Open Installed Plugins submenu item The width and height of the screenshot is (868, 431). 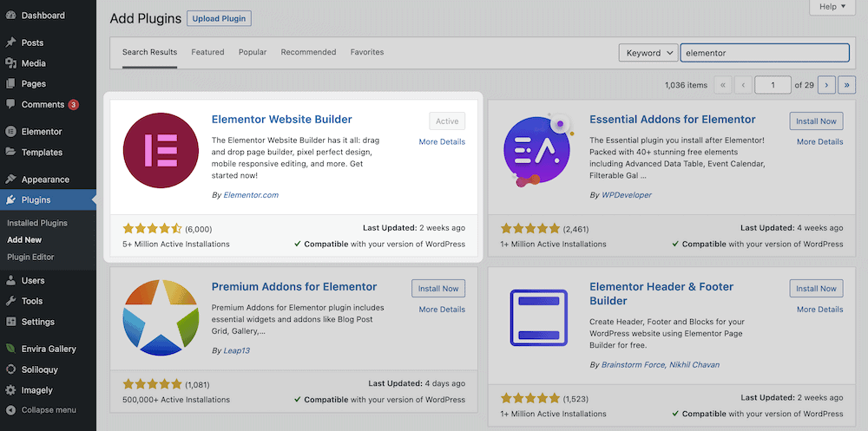point(37,223)
